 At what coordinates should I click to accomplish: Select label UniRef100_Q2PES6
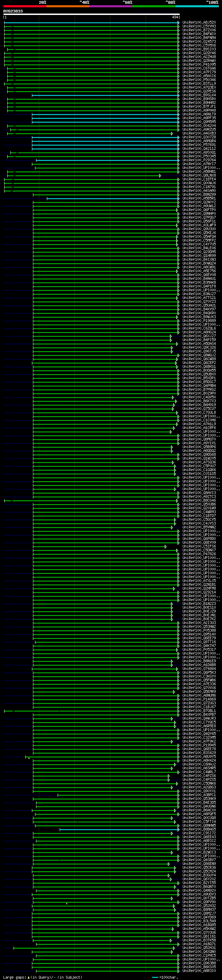pos(199,91)
